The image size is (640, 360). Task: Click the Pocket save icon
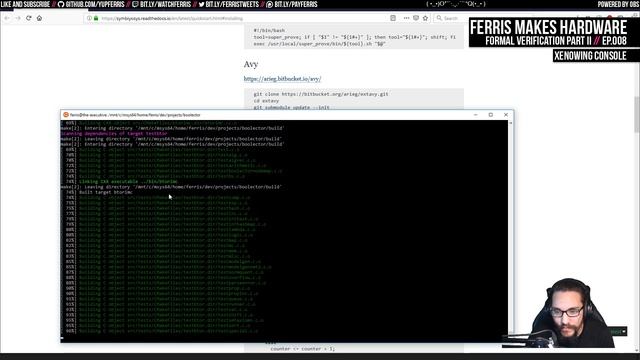416,18
